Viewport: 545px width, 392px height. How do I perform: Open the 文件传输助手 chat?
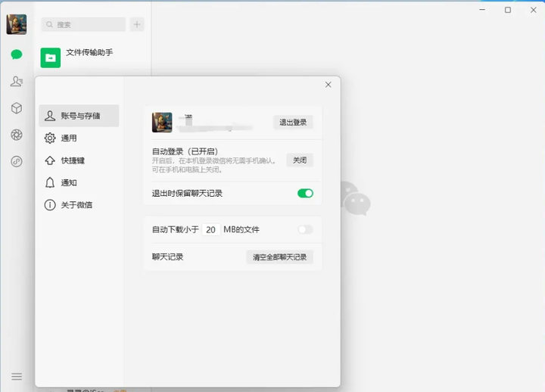(93, 58)
